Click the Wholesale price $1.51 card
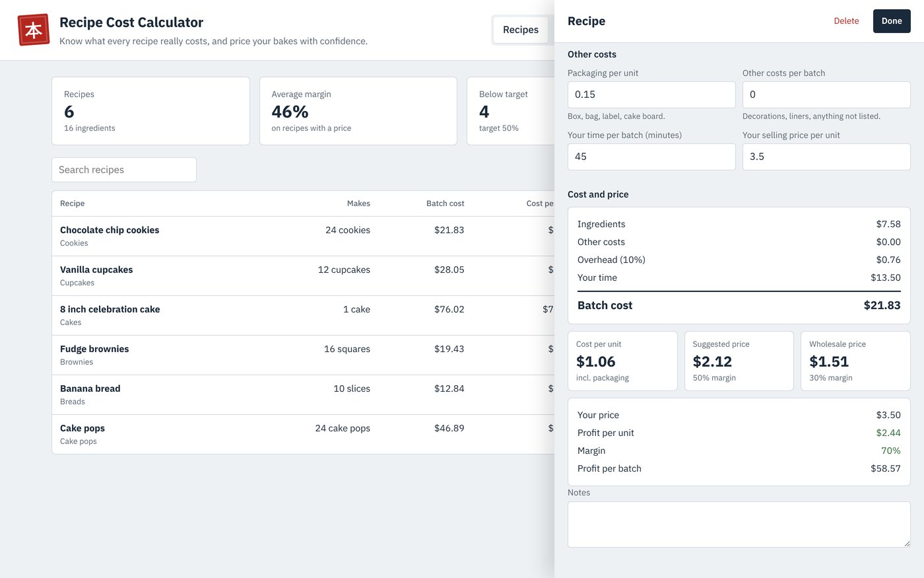Viewport: 924px width, 578px height. click(855, 361)
